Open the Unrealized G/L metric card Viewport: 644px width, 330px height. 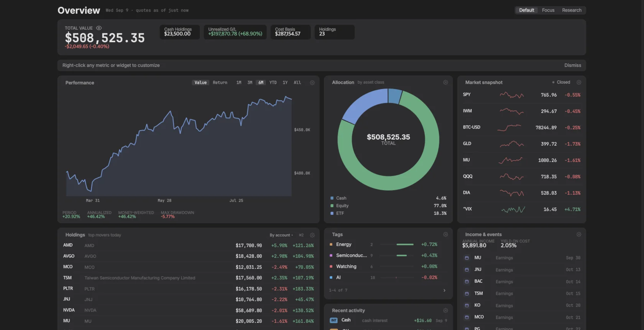[235, 32]
